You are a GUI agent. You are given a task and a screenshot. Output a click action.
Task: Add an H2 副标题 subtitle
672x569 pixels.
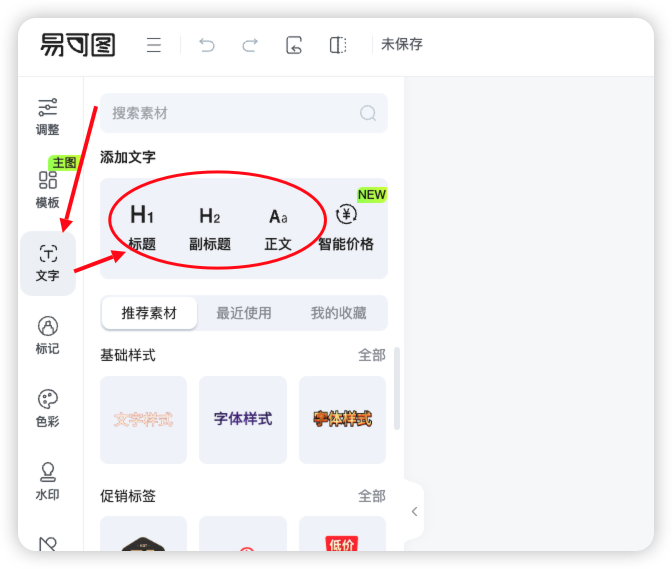(x=210, y=228)
